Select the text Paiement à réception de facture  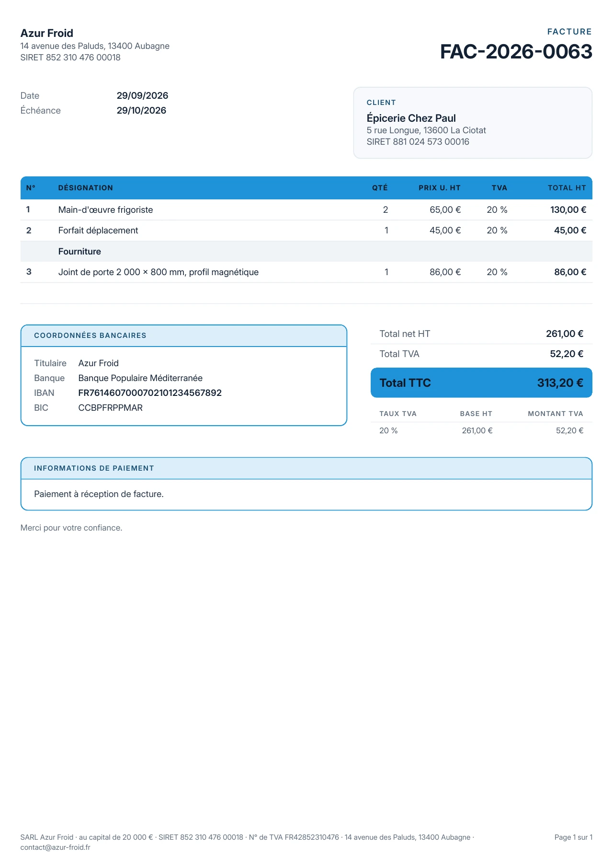(x=99, y=494)
